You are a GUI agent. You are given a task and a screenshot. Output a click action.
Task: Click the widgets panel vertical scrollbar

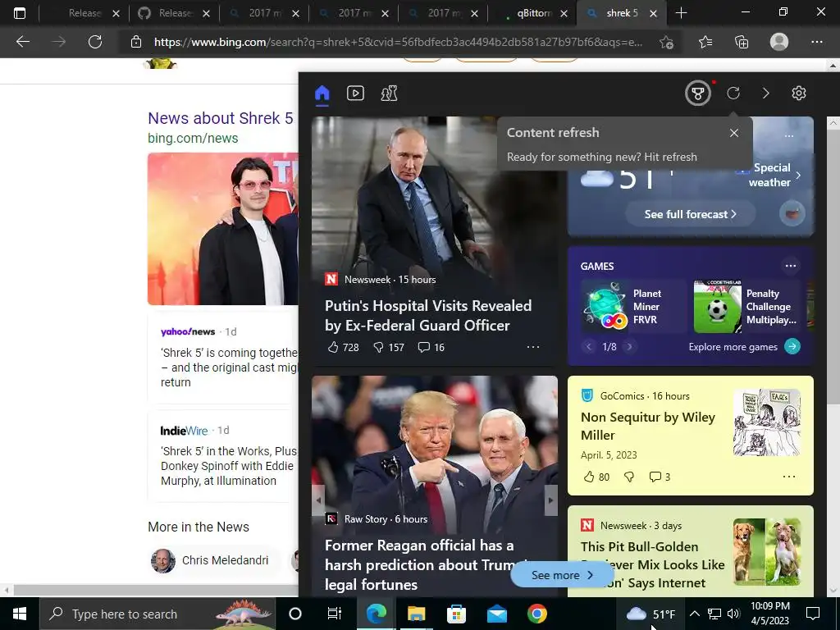click(x=833, y=267)
